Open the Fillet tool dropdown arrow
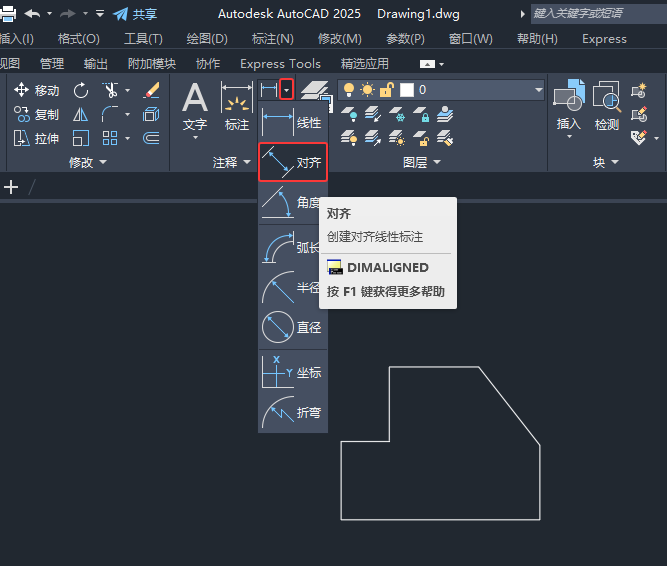This screenshot has height=566, width=667. [128, 114]
